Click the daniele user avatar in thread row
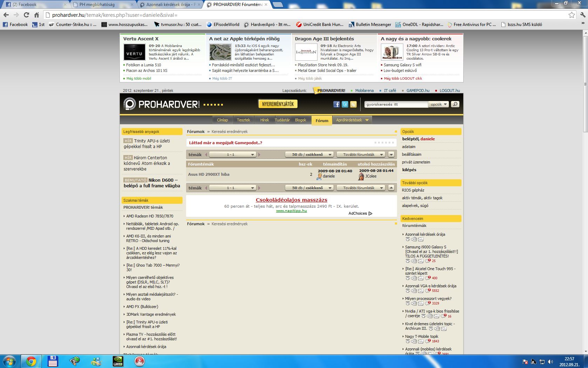Viewport: 588px width, 368px height. click(319, 176)
